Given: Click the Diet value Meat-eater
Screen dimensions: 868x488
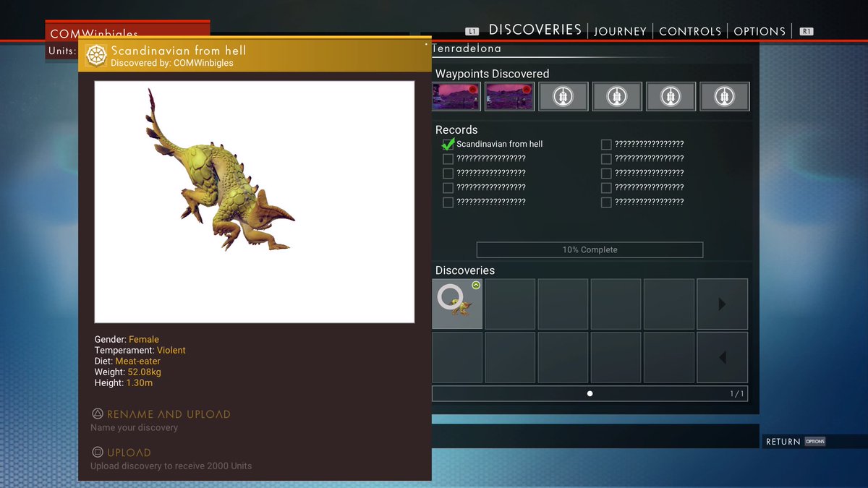Looking at the screenshot, I should pyautogui.click(x=138, y=361).
